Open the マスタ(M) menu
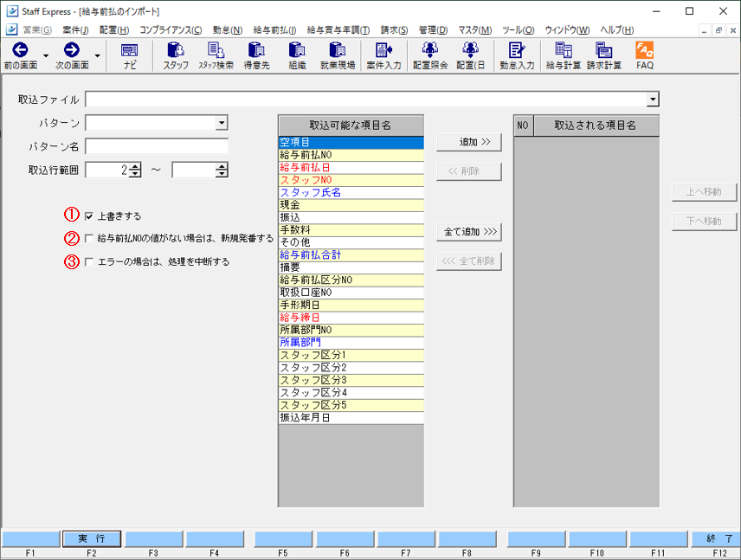The height and width of the screenshot is (560, 741). 475,29
